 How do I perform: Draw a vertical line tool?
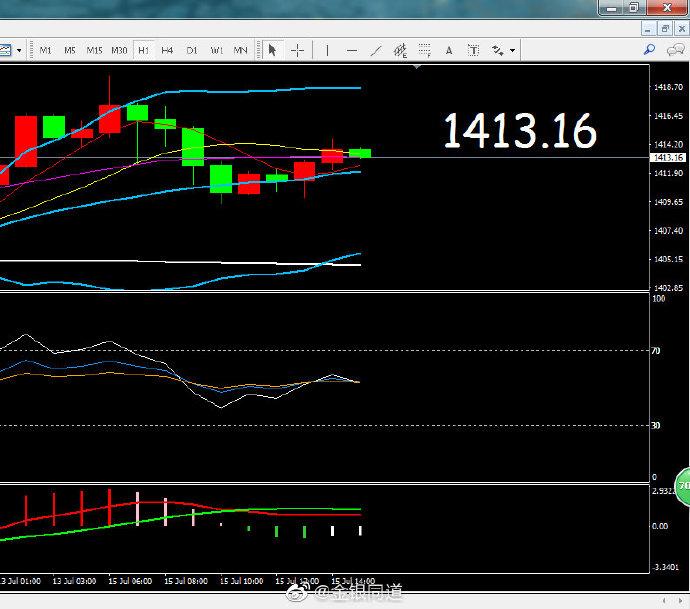327,51
